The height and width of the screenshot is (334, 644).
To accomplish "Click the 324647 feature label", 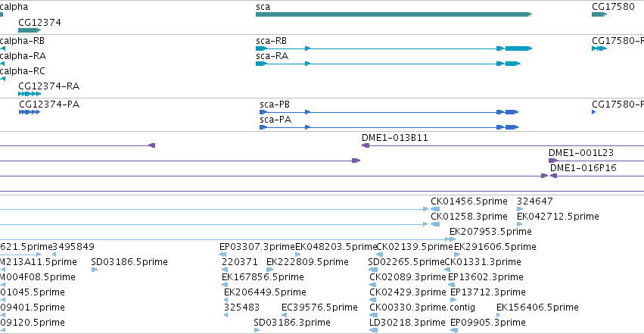I will 535,201.
